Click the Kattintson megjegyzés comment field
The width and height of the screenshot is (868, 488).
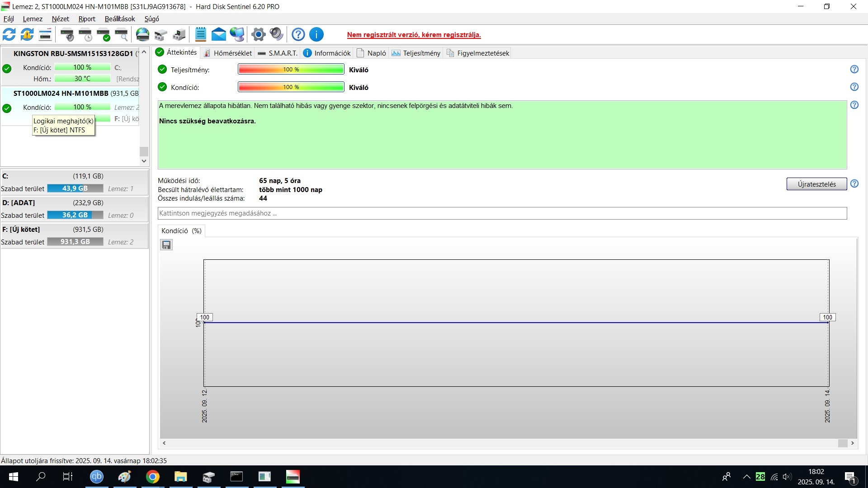click(502, 213)
